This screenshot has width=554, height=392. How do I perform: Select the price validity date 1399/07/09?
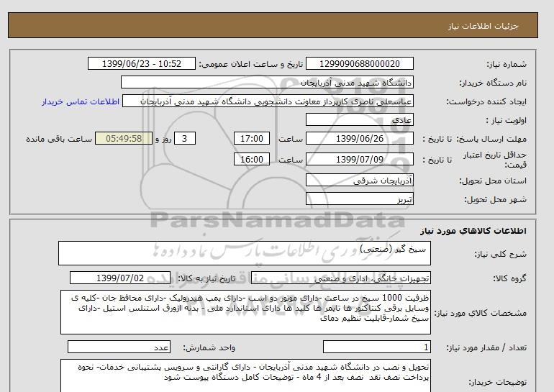(360, 159)
